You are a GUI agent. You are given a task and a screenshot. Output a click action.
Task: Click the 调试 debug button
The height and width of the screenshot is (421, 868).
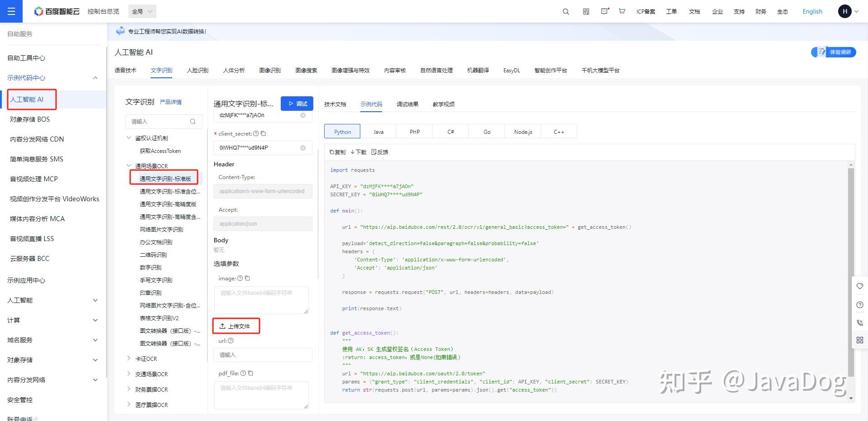[297, 103]
